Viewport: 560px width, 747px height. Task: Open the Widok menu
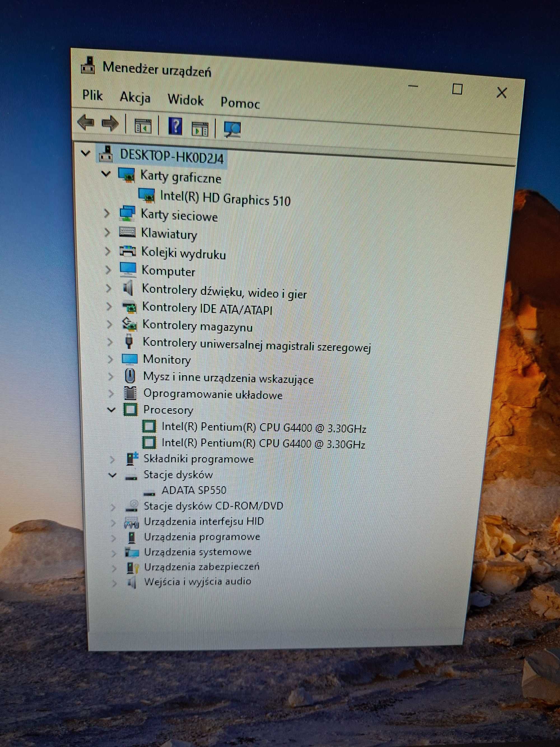pyautogui.click(x=186, y=100)
